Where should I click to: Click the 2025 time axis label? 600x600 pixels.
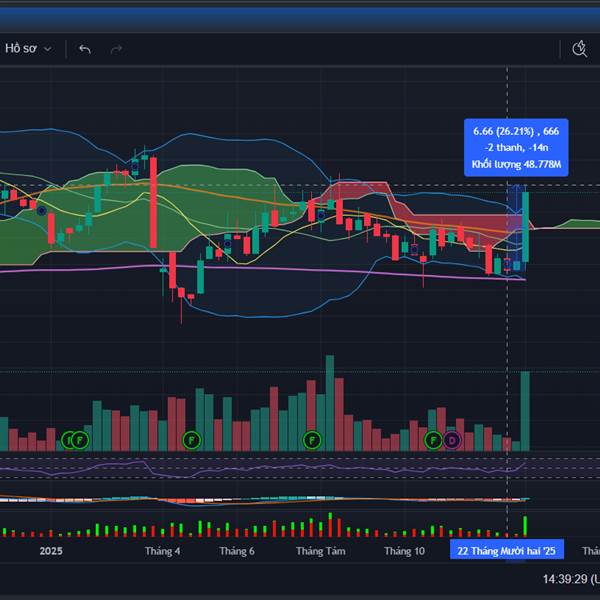(x=51, y=551)
